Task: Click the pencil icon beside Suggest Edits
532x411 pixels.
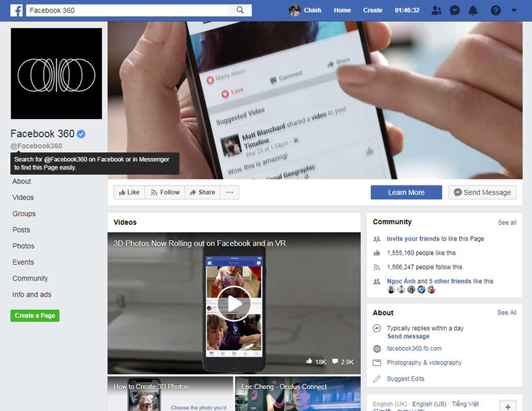Action: pyautogui.click(x=377, y=379)
